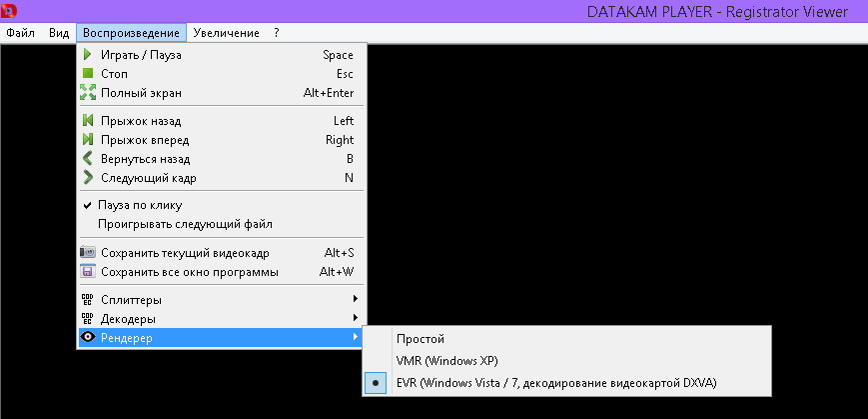868x419 pixels.
Task: Open the 'Увеличение' menu
Action: (x=226, y=33)
